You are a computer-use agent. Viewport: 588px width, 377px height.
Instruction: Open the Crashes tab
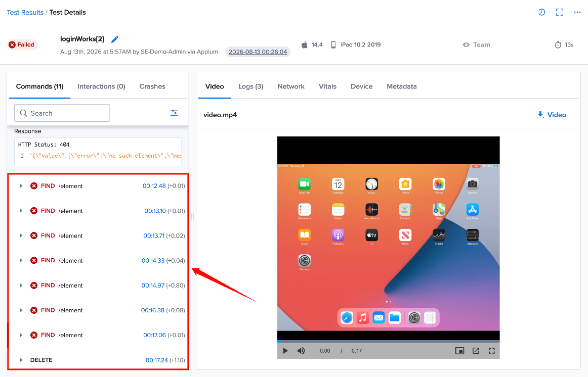pos(152,86)
